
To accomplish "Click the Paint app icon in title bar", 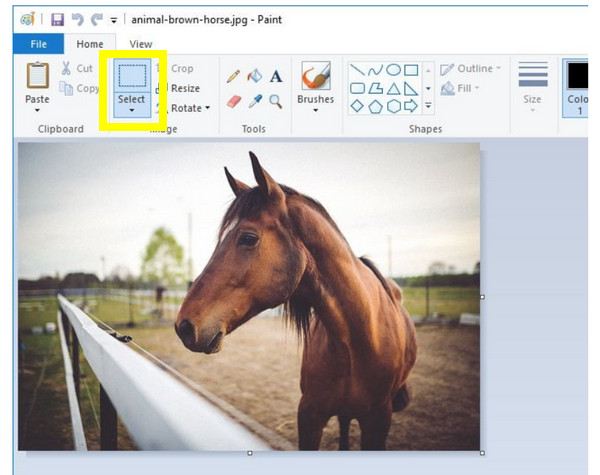I will tap(28, 19).
